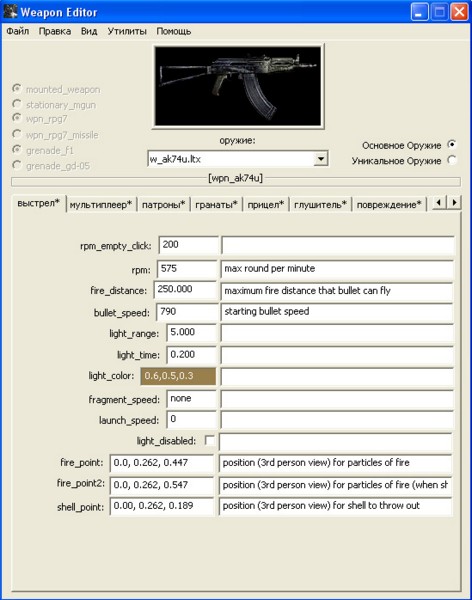Click the light_time value field
This screenshot has height=600, width=472.
click(191, 355)
